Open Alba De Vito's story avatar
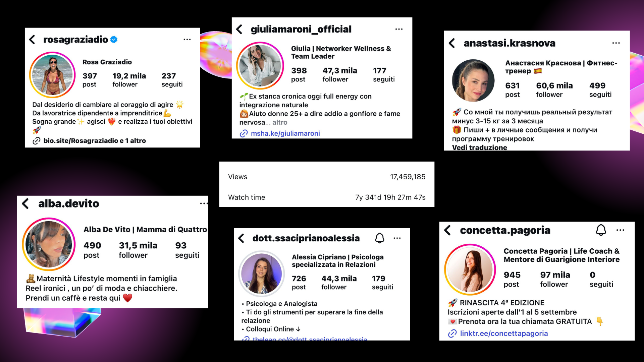The height and width of the screenshot is (362, 644). [49, 244]
